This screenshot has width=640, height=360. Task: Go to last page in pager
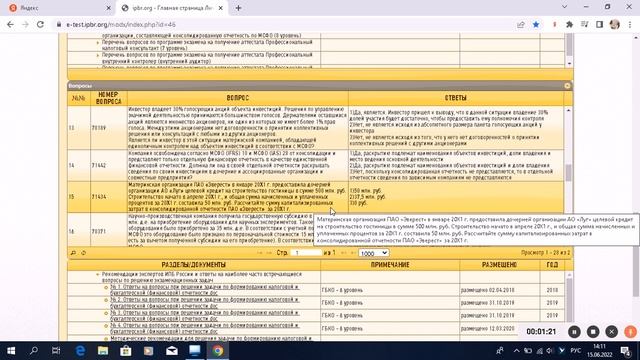point(353,253)
